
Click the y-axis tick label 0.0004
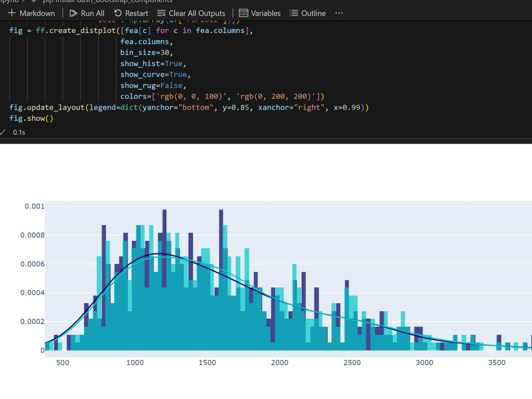[x=32, y=293]
